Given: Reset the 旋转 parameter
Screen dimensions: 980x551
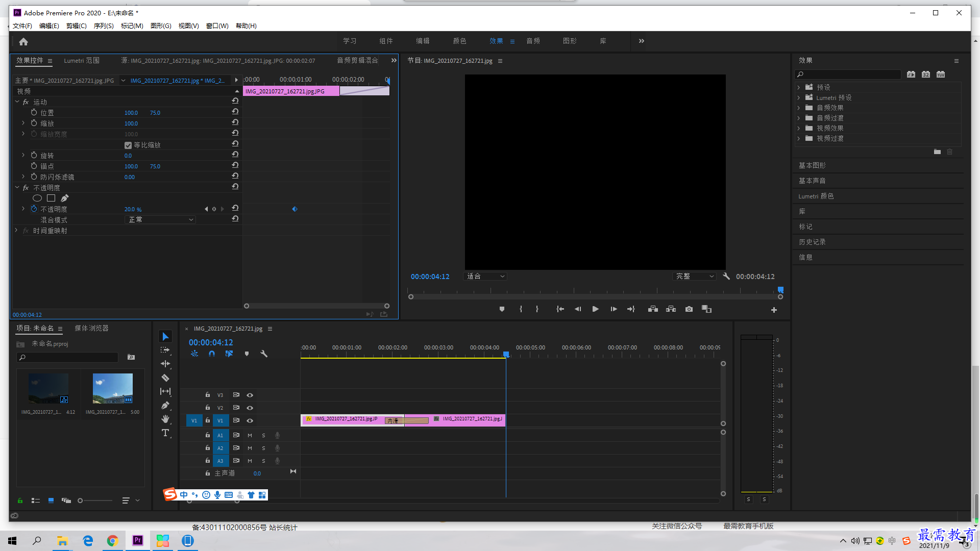Looking at the screenshot, I should tap(235, 155).
